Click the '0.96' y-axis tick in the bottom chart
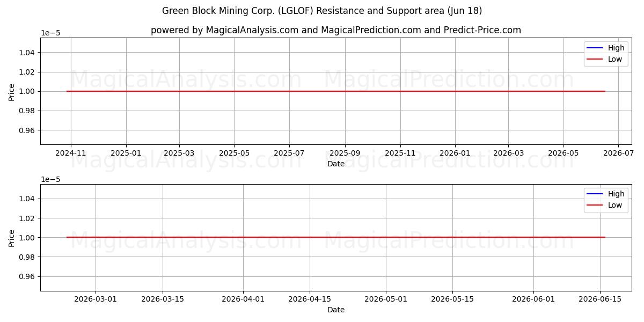This screenshot has height=322, width=644. coord(28,276)
